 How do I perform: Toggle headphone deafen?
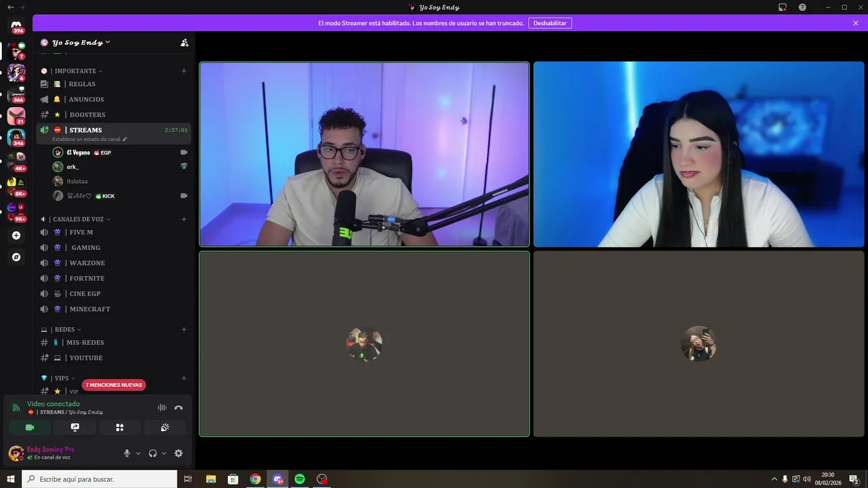[153, 453]
